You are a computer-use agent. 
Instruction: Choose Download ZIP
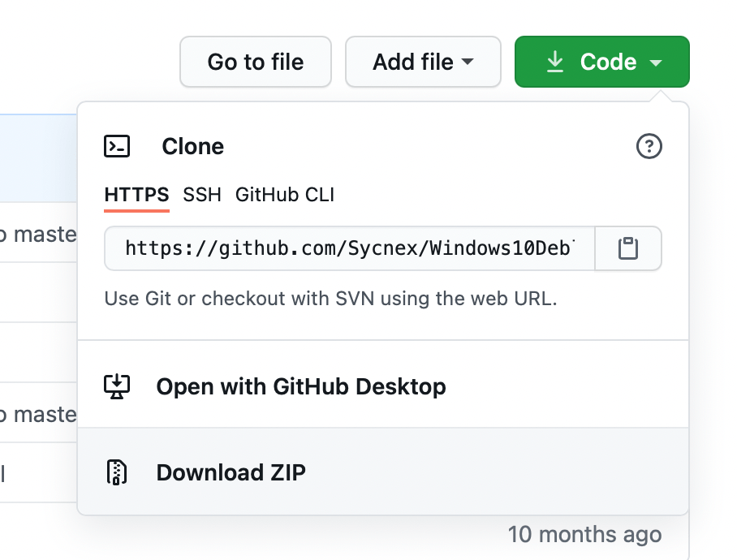(x=383, y=472)
